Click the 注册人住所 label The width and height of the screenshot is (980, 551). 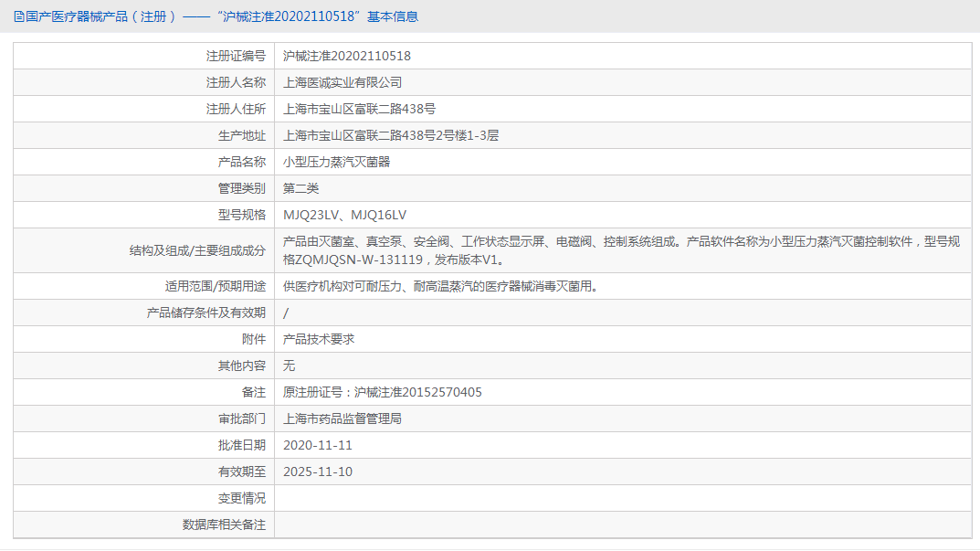coord(236,109)
